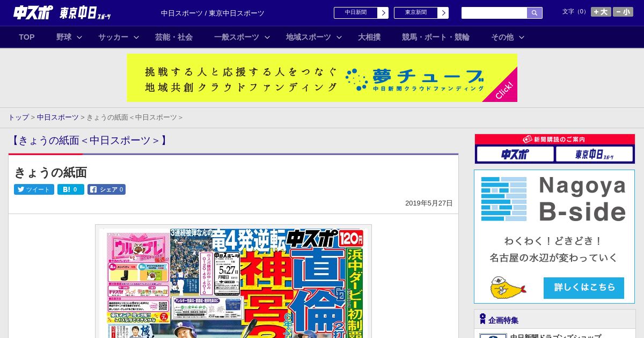Click 東京中日スポーツ subscription button in sidebar

point(594,155)
